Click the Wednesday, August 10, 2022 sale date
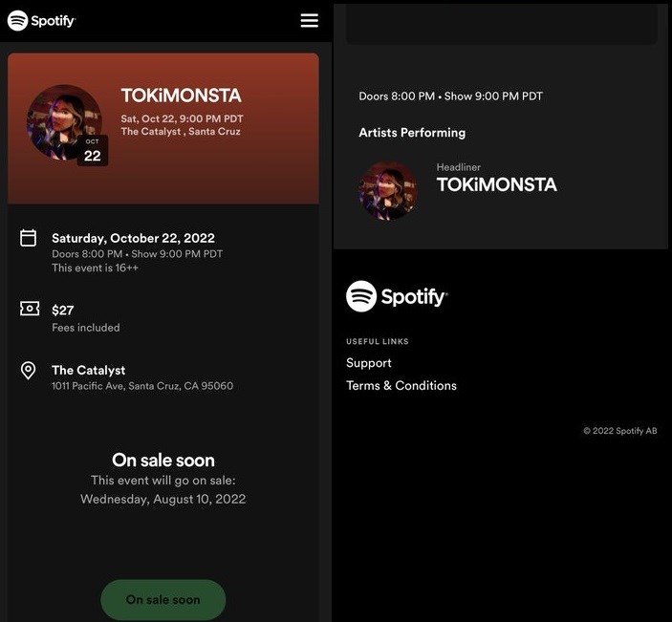 [163, 499]
